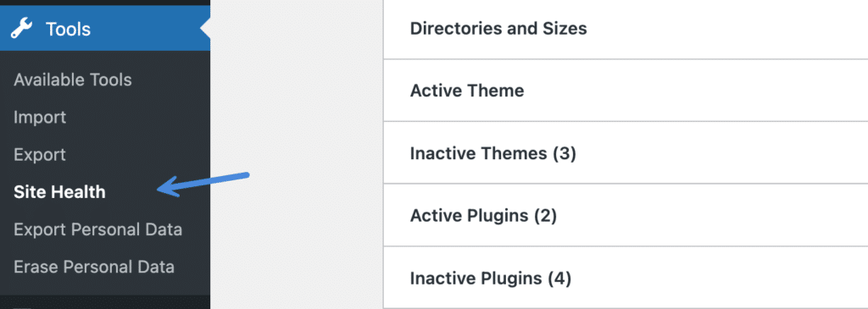Open the Site Health page
Viewport: 868px width, 309px height.
[60, 192]
